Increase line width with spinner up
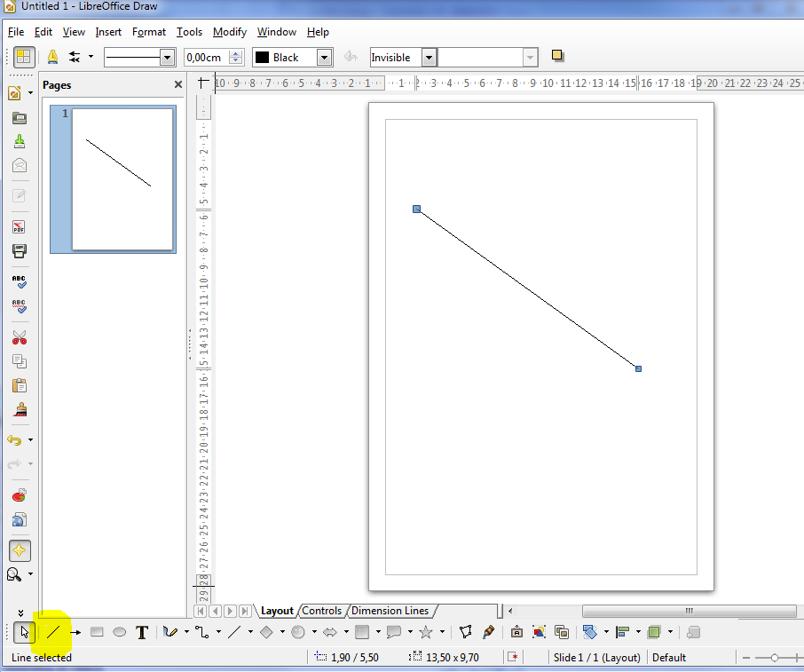The image size is (804, 672). pyautogui.click(x=235, y=53)
